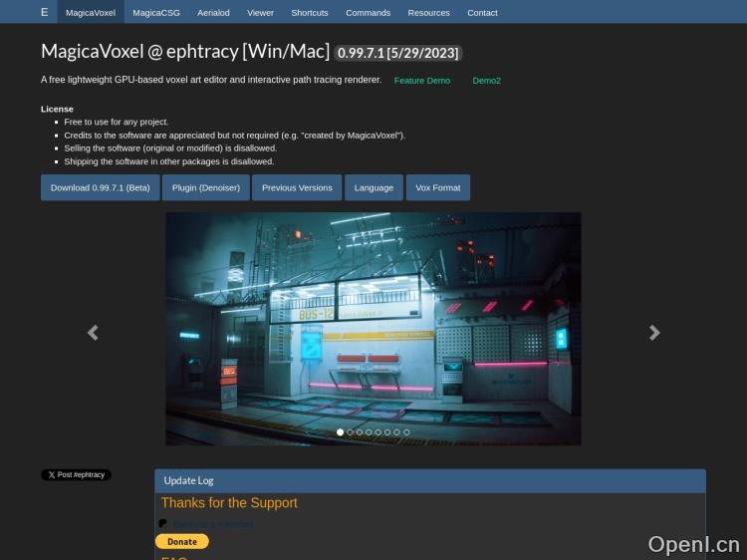
Task: Click the Vox Format button
Action: pyautogui.click(x=438, y=187)
